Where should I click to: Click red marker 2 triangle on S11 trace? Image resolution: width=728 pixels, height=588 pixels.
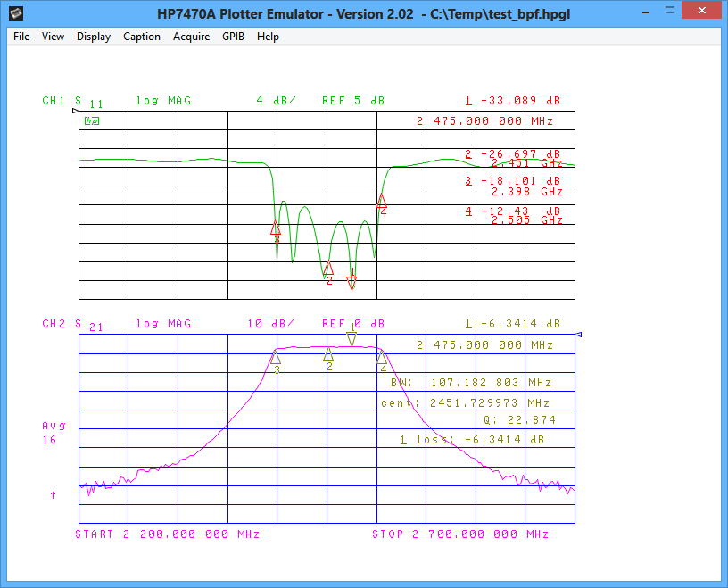tap(328, 268)
